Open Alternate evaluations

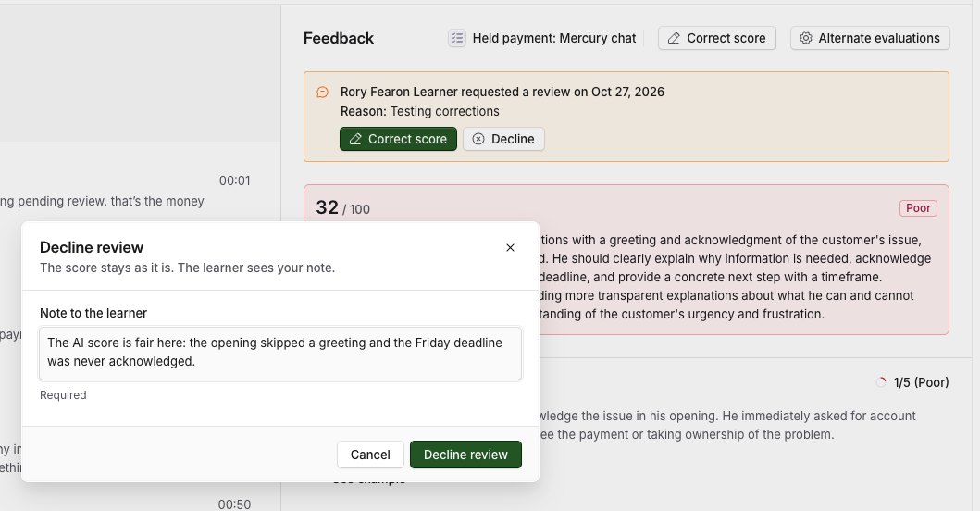tap(870, 38)
